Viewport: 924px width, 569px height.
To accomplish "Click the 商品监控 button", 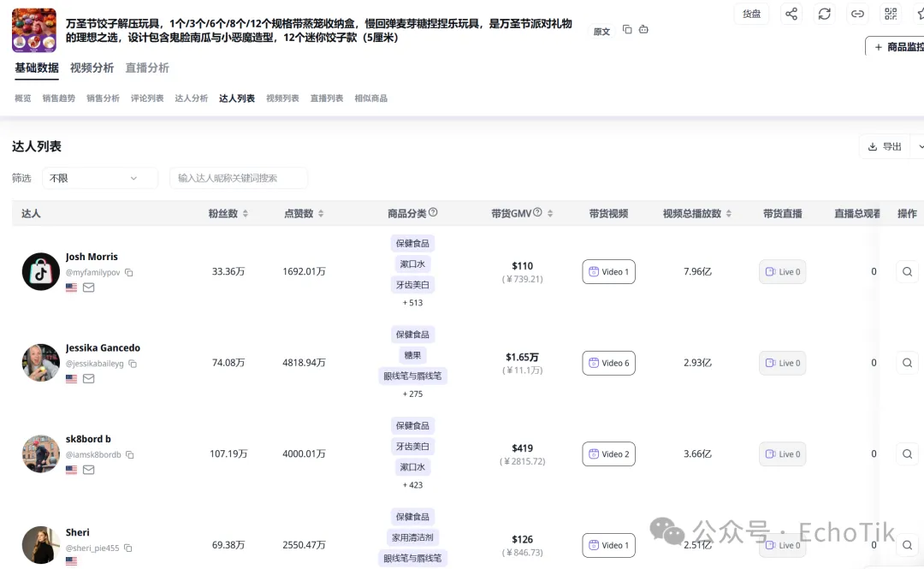I will tap(895, 46).
